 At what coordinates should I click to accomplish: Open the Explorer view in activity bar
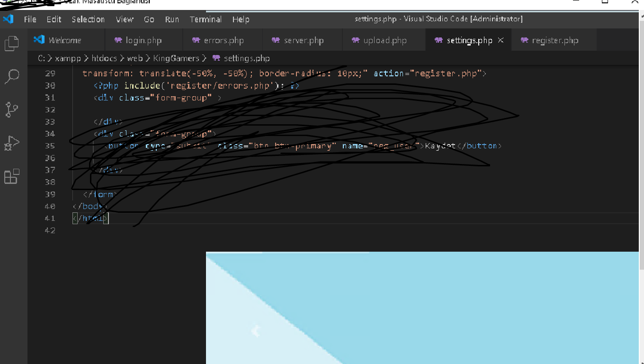pos(11,44)
